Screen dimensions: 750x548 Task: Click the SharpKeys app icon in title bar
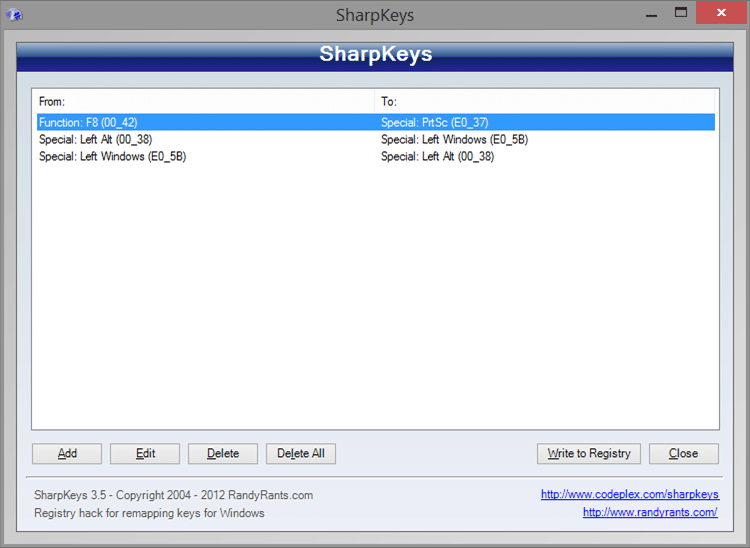(x=14, y=15)
